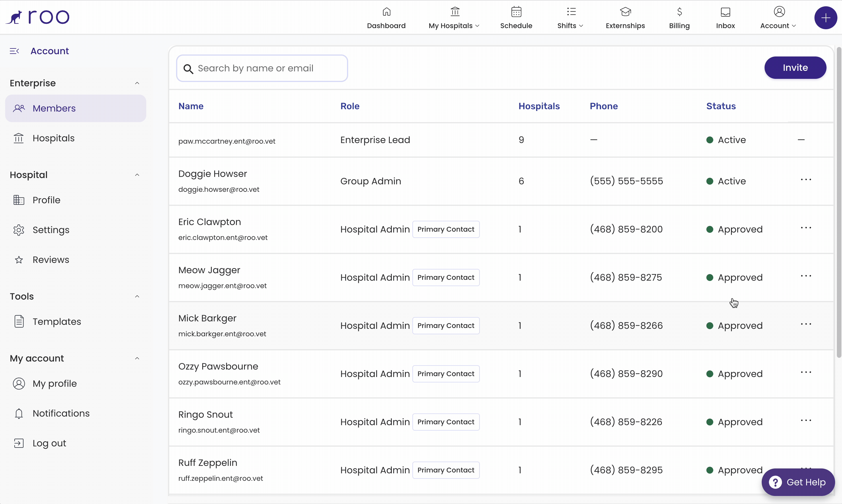Collapse the Hospital section
This screenshot has height=504, width=842.
pyautogui.click(x=137, y=175)
